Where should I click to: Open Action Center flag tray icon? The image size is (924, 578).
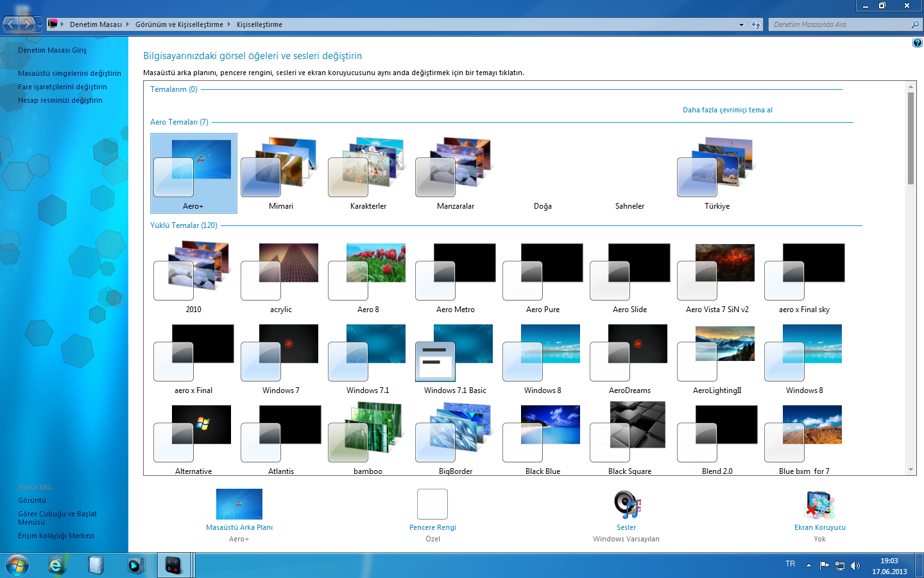click(x=825, y=566)
